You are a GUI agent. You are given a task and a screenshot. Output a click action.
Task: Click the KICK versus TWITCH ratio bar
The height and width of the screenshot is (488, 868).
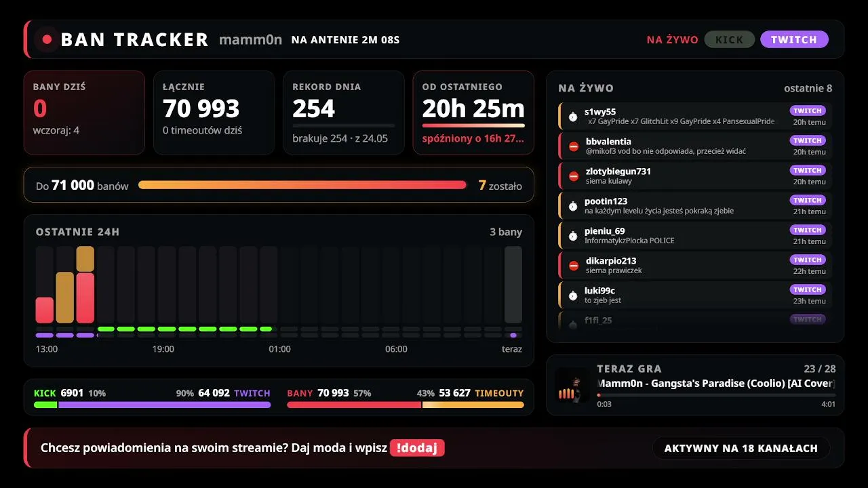click(x=152, y=405)
